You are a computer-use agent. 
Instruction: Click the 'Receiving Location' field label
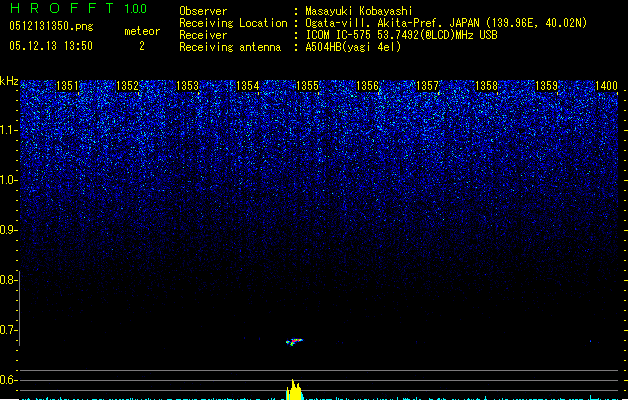tap(233, 23)
